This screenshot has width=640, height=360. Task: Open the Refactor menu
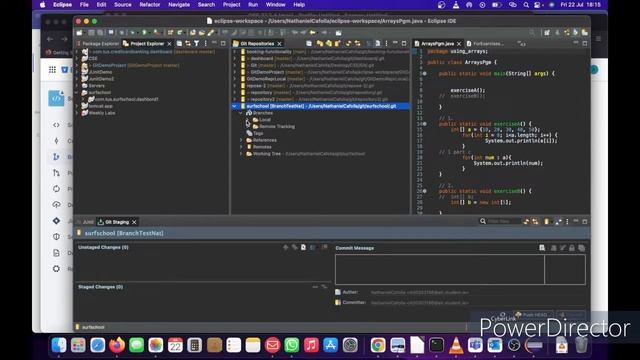point(150,5)
